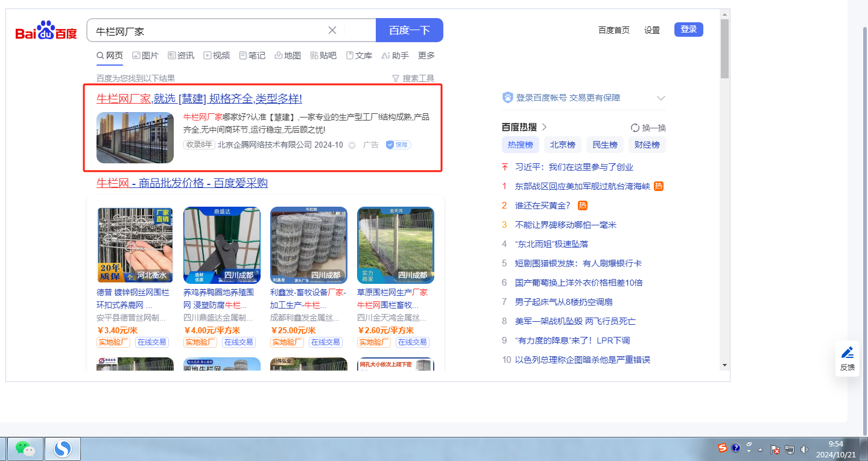Click the 收录8年 tag on the ad

click(x=199, y=145)
